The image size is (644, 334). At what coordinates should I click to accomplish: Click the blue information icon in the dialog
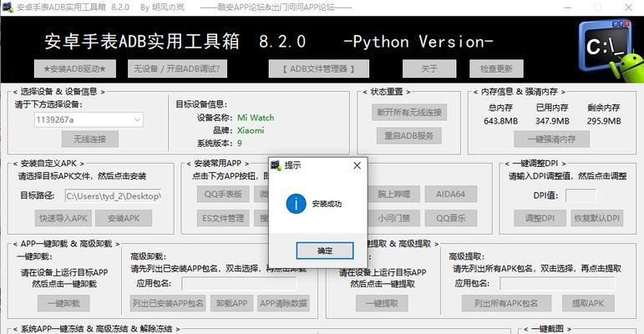pyautogui.click(x=297, y=204)
